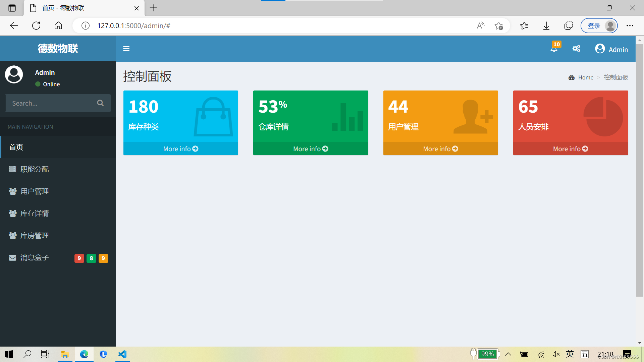Click the 用户管理 sidebar users icon
The width and height of the screenshot is (644, 362).
click(13, 191)
